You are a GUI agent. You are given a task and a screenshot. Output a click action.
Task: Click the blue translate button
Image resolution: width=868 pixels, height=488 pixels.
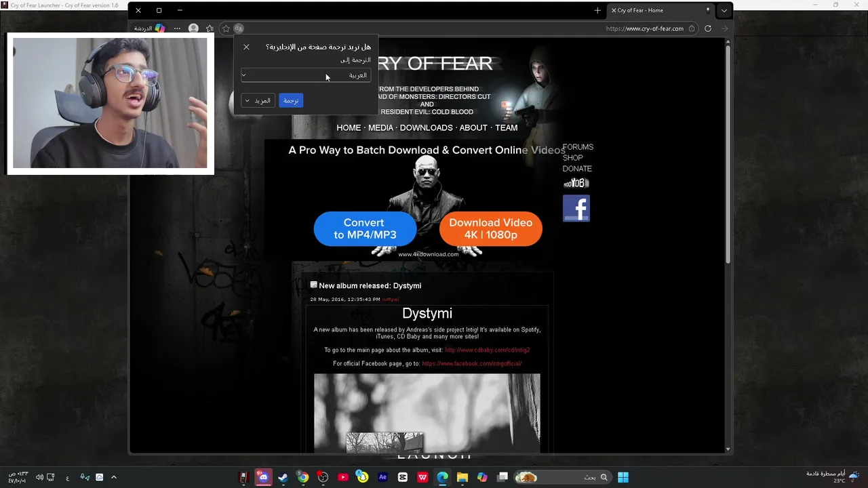(x=291, y=100)
